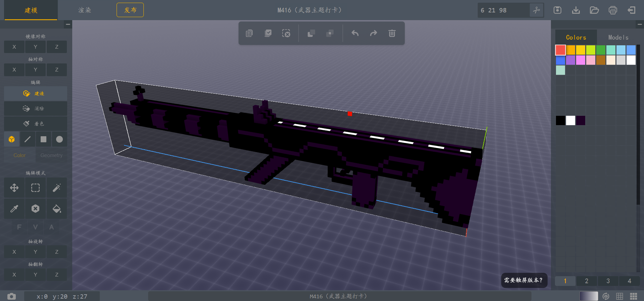Click the hexagon X remove tool
The height and width of the screenshot is (301, 644).
pyautogui.click(x=35, y=209)
